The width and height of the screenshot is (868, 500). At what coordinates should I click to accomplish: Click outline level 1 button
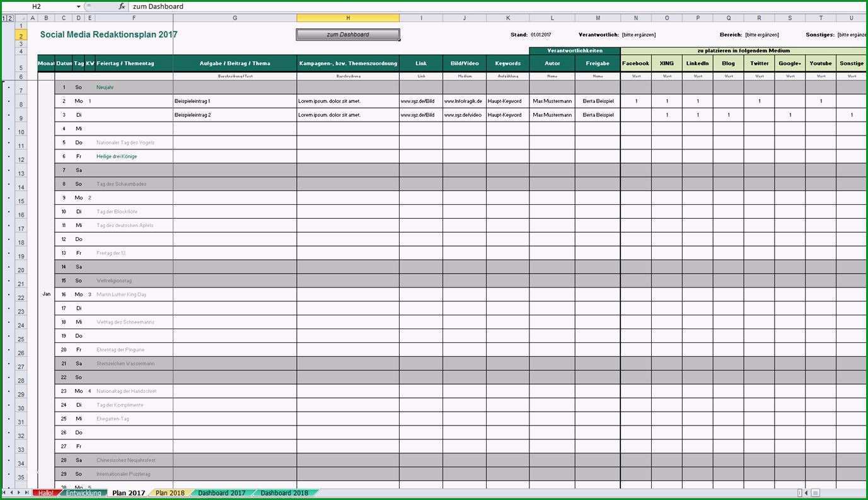(4, 18)
